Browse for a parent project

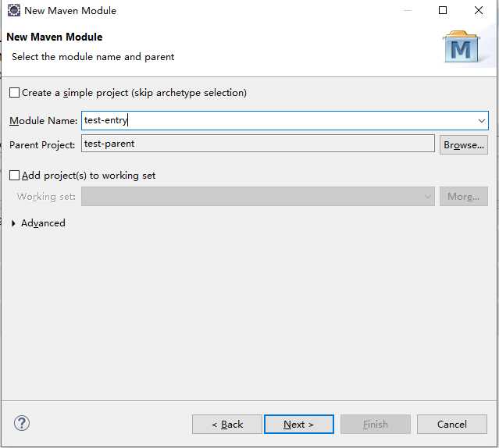(464, 145)
